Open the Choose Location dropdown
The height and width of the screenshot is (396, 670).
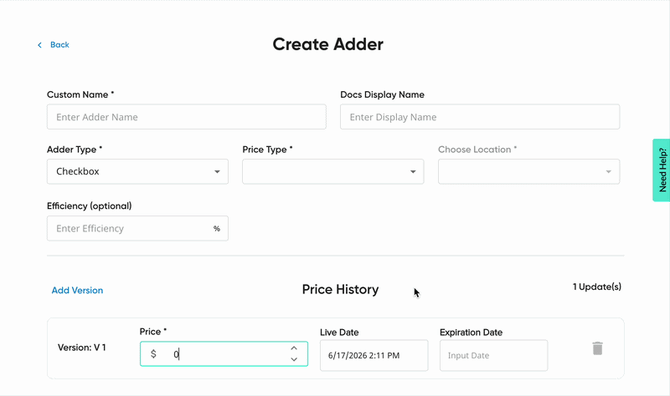(529, 171)
